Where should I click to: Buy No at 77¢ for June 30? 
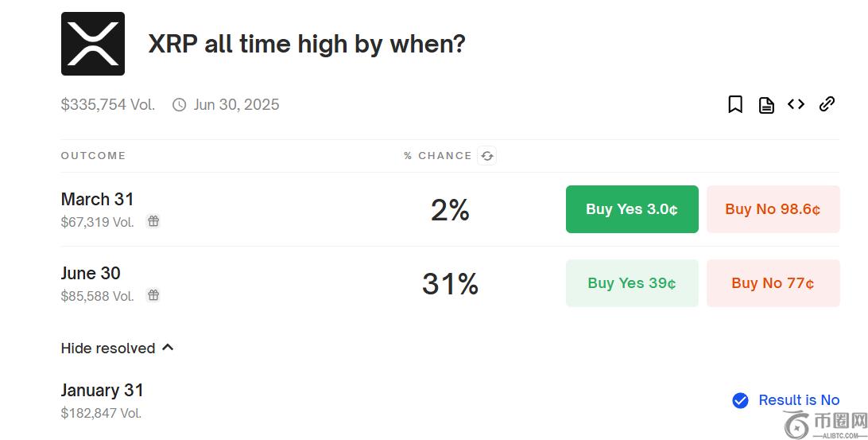point(773,283)
